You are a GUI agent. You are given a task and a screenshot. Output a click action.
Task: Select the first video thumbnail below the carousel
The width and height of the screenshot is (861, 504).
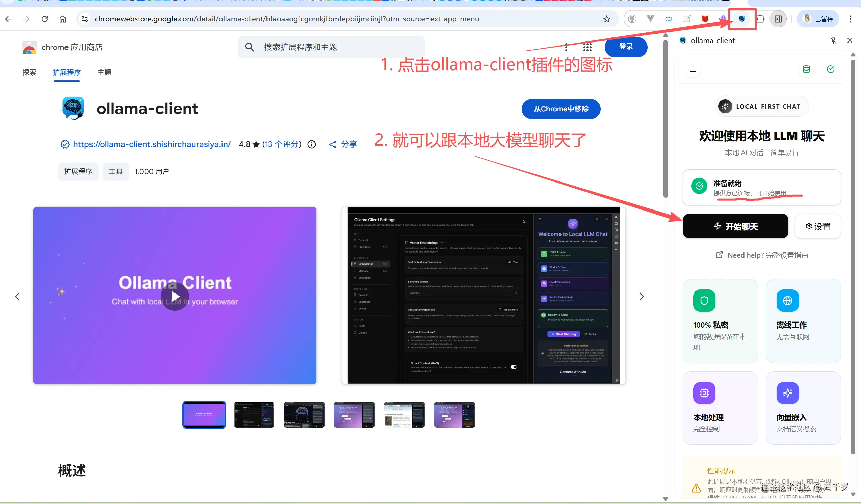click(204, 415)
